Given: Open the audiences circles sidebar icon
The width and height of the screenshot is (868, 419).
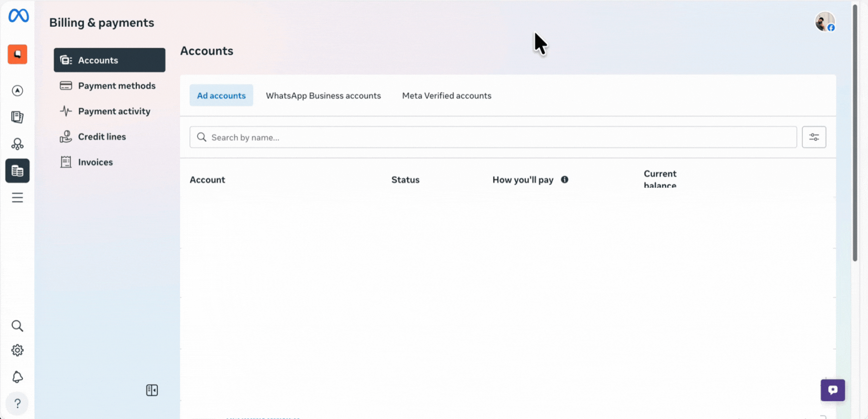Looking at the screenshot, I should pos(18,144).
